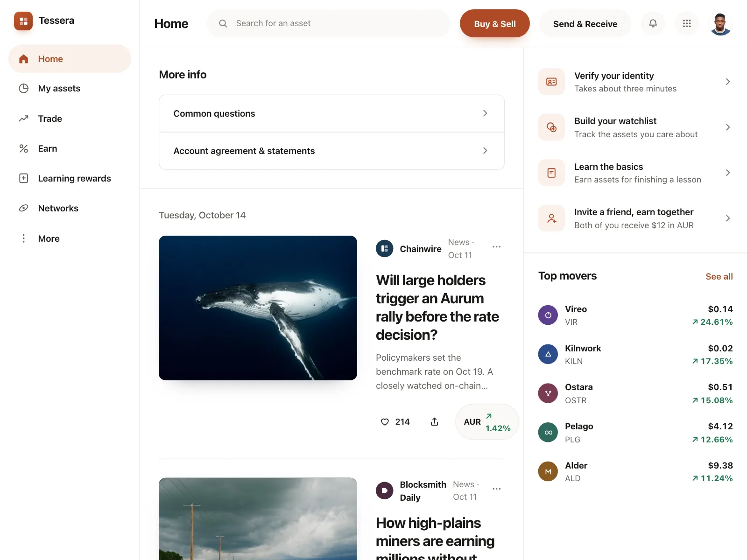Open Build your watchlist chevron arrow
747x560 pixels.
pos(728,127)
